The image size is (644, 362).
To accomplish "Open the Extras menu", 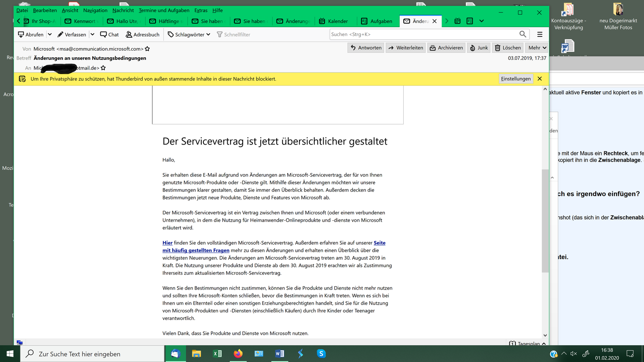I will pyautogui.click(x=201, y=10).
